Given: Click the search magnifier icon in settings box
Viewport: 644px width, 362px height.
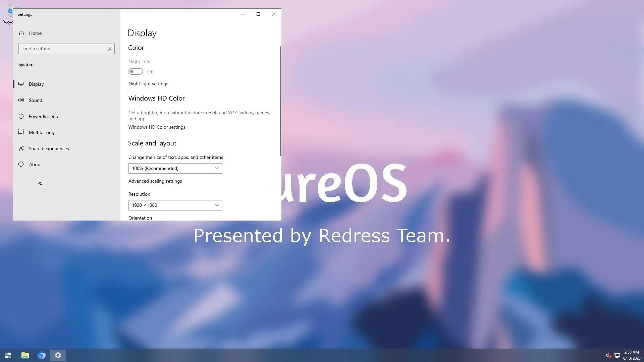Looking at the screenshot, I should tap(110, 49).
